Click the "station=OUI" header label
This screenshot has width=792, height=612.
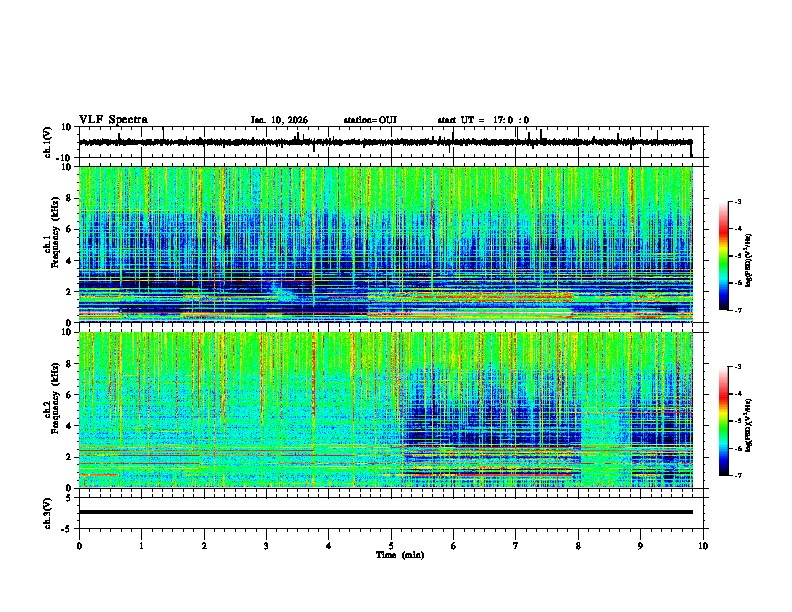(370, 120)
